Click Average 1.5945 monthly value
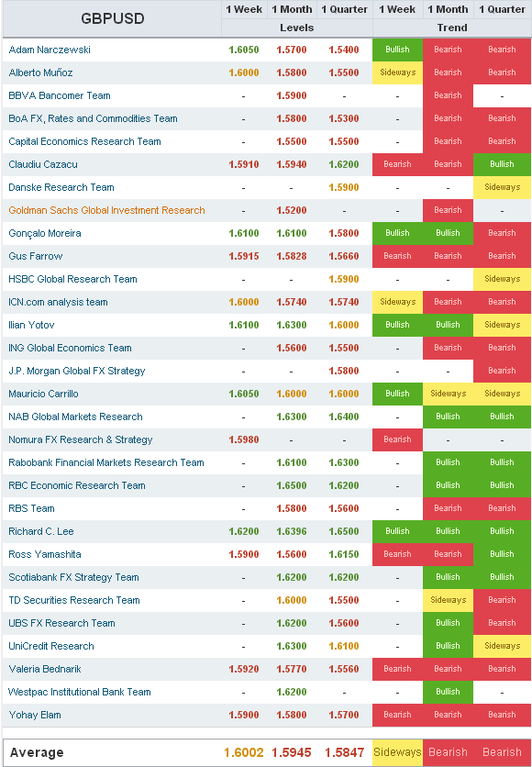532x767 pixels. (x=292, y=752)
